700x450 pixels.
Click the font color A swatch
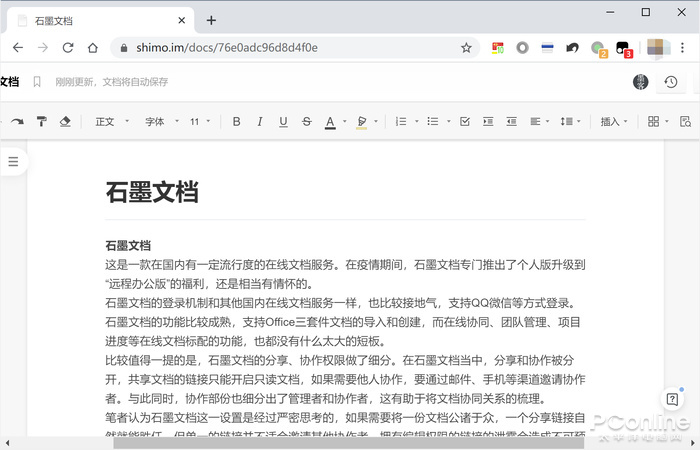[x=330, y=121]
